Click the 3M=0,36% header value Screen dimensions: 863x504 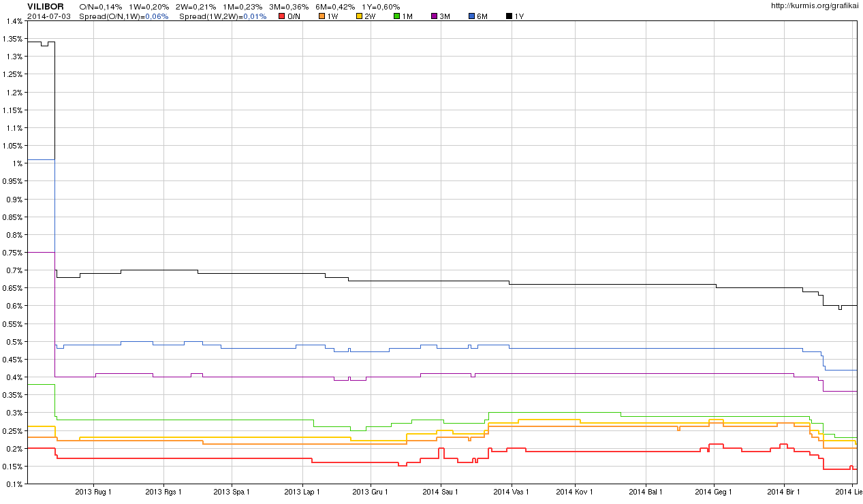pos(289,7)
